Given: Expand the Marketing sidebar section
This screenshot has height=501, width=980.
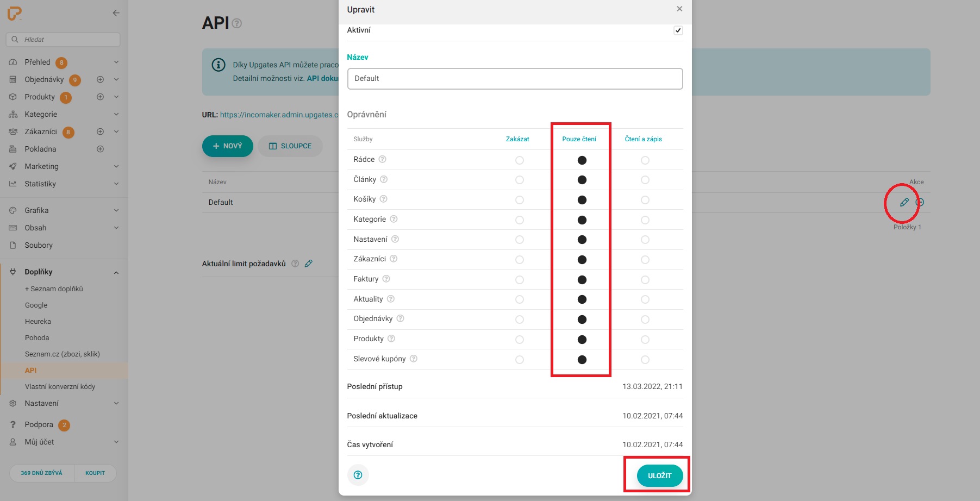Looking at the screenshot, I should tap(116, 166).
